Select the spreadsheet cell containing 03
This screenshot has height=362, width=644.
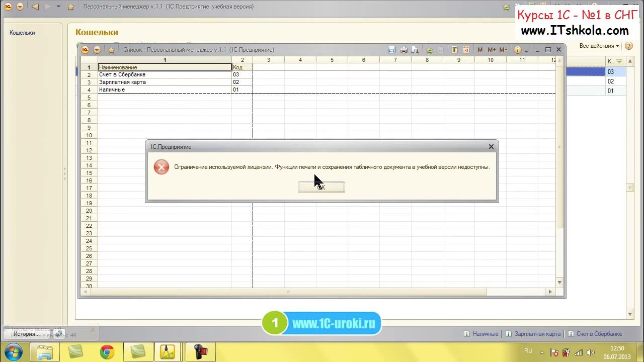242,74
